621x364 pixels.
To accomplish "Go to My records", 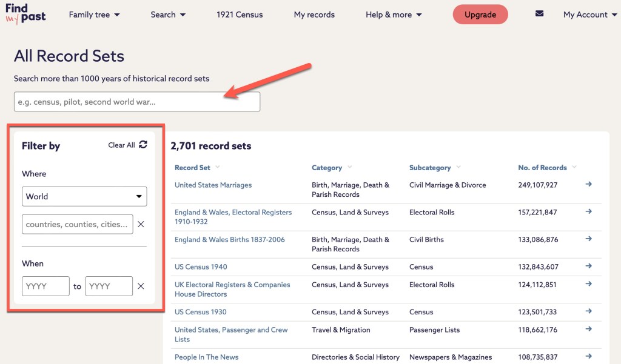I will [314, 15].
